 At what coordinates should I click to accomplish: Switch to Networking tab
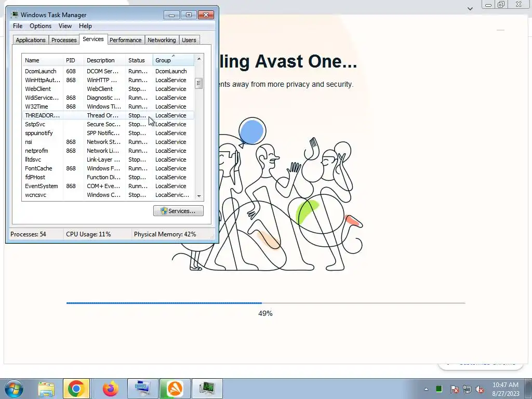(x=162, y=40)
